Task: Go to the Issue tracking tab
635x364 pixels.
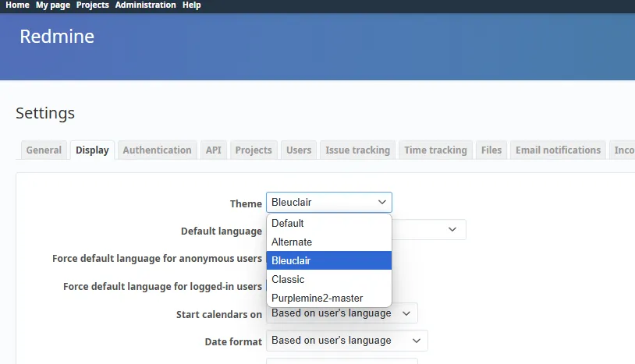Action: point(357,150)
